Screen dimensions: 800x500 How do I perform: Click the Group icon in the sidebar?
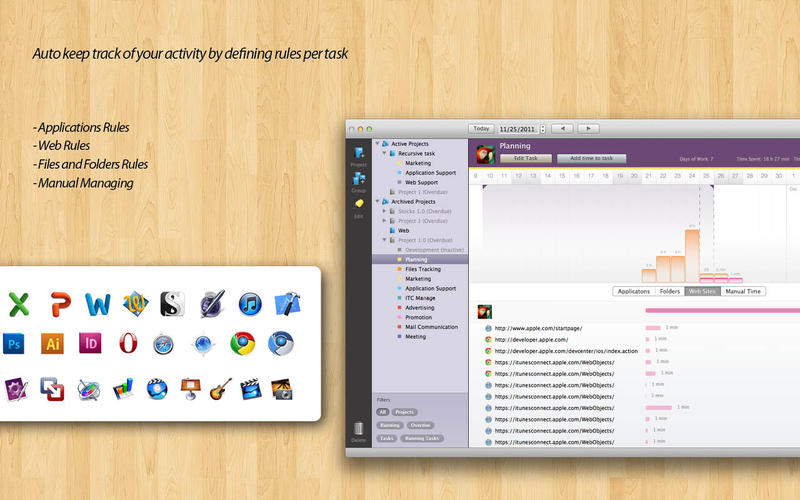[x=358, y=180]
